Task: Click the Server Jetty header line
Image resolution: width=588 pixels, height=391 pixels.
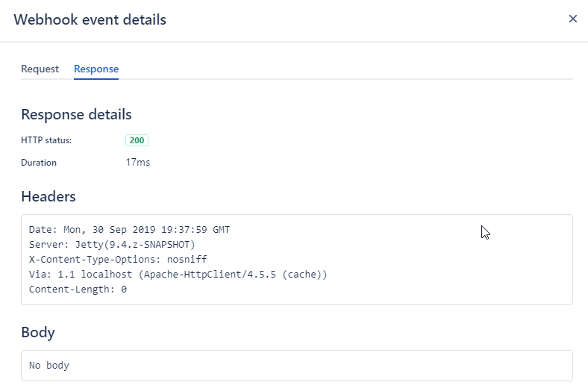Action: click(112, 245)
